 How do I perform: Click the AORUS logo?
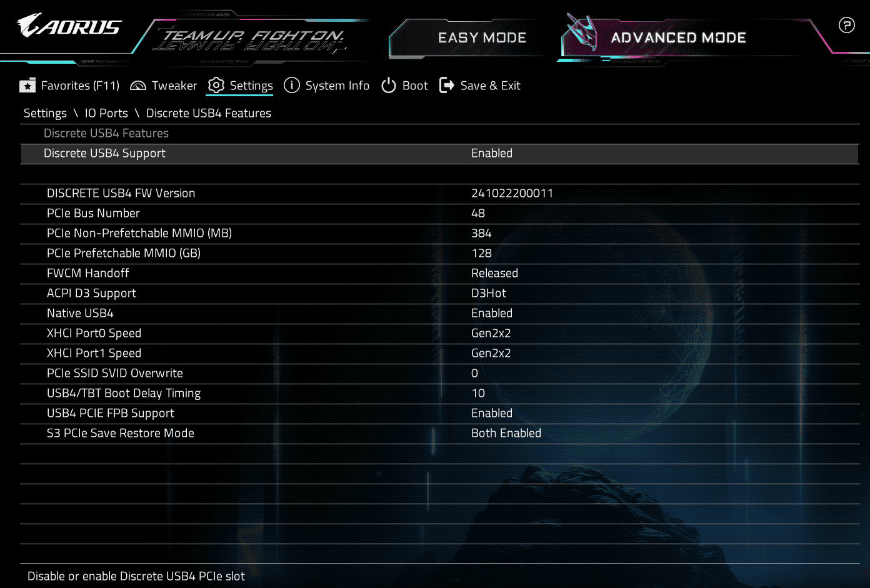[69, 26]
